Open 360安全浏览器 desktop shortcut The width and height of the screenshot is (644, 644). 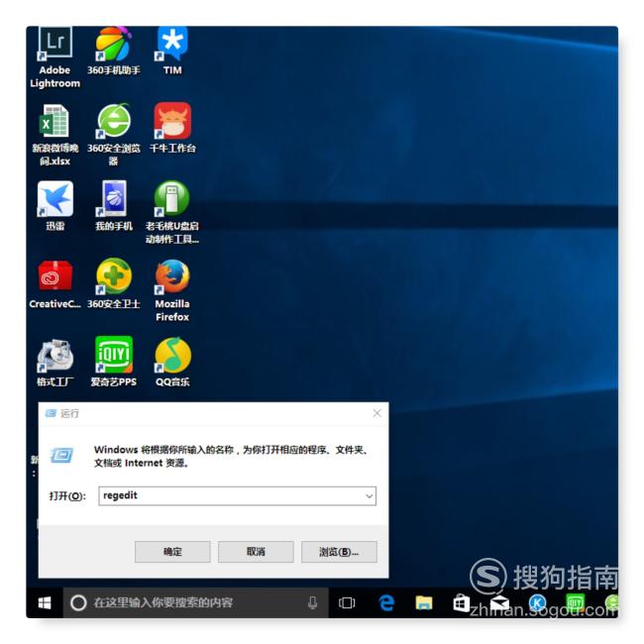pos(114,135)
